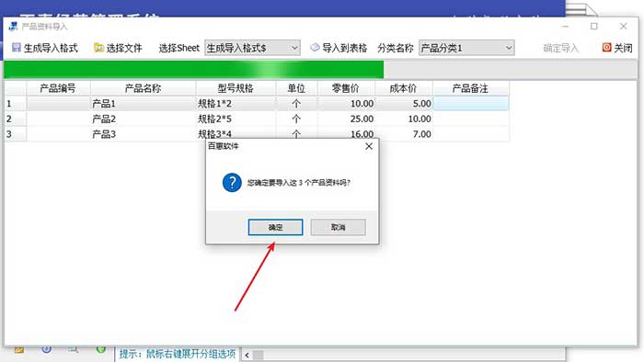Viewport: 644px width, 362px height.
Task: Click the 提示 hint text in background window
Action: tap(178, 354)
